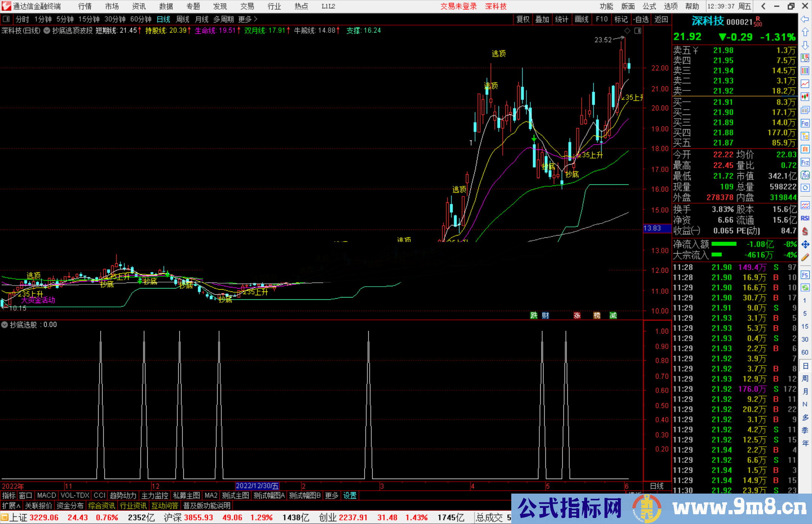Screen dimensions: 812x524
Task: Click the green 净流入额 bar
Action: point(724,244)
